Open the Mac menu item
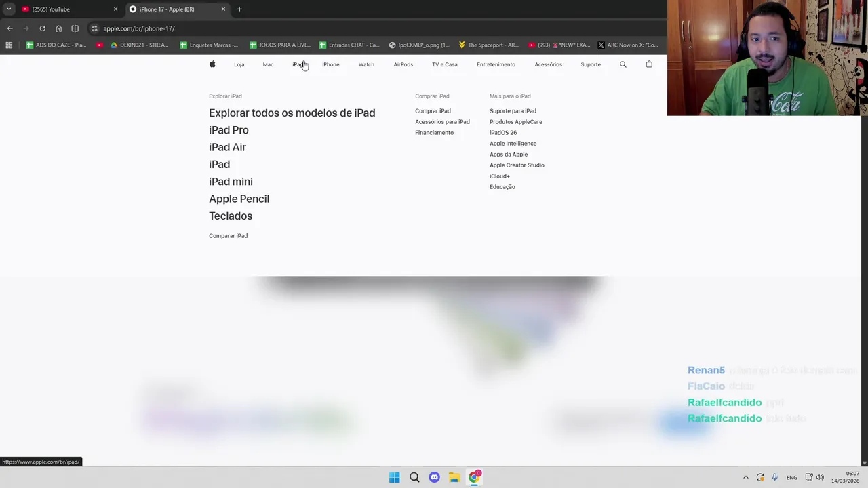This screenshot has height=488, width=868. tap(268, 64)
